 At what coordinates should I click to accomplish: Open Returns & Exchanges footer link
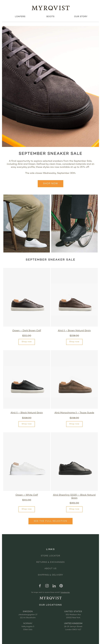point(50,562)
